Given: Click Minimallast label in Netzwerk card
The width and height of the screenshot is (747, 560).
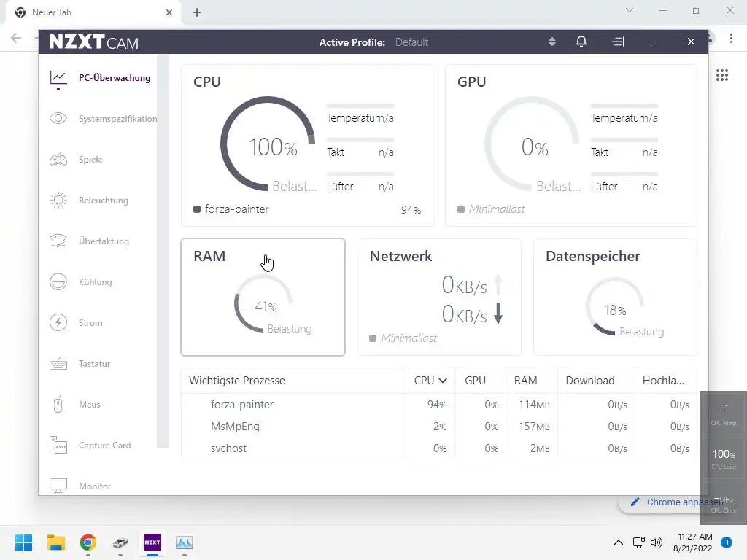Looking at the screenshot, I should (409, 338).
